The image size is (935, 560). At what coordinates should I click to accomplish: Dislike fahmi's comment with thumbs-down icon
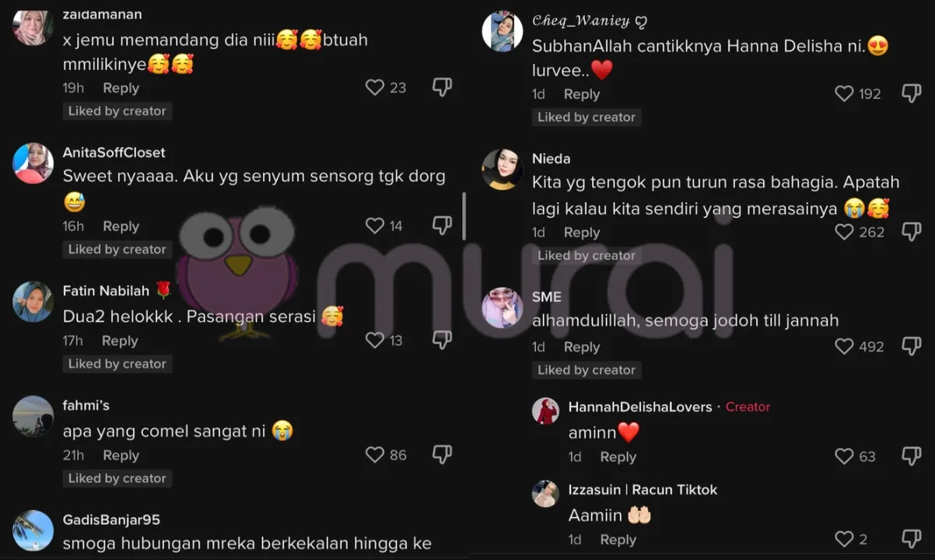(442, 454)
